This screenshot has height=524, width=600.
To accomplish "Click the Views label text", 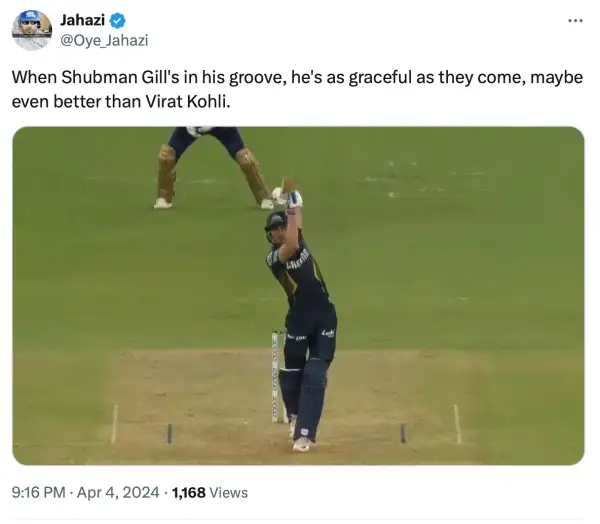I will click(x=229, y=493).
